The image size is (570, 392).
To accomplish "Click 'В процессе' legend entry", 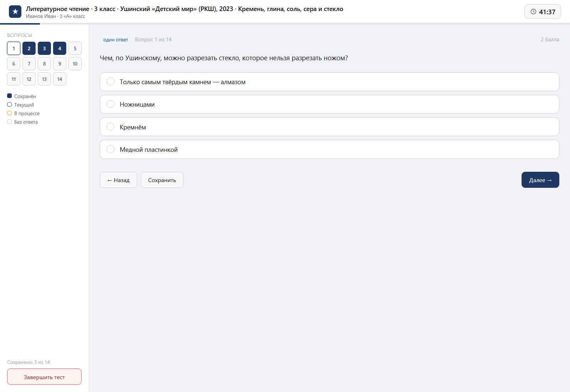I will click(24, 113).
